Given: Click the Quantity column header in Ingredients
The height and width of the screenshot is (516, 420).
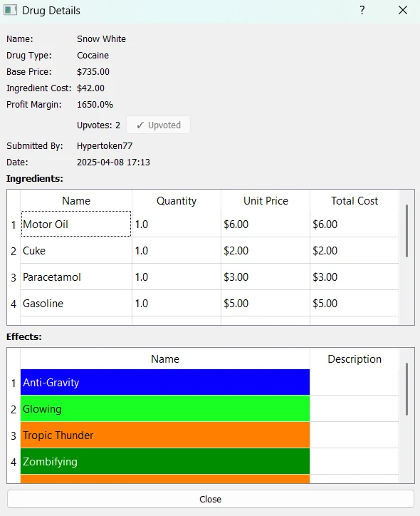Looking at the screenshot, I should 177,201.
